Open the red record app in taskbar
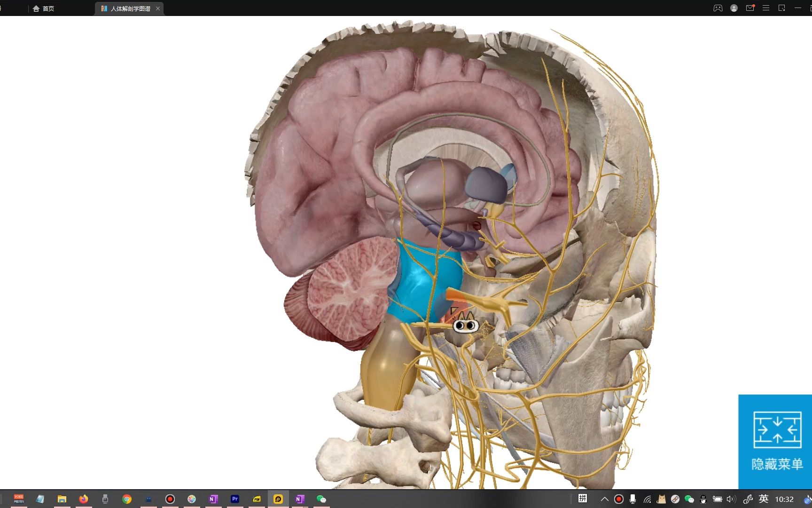Screen dimensions: 812x508 click(x=170, y=499)
